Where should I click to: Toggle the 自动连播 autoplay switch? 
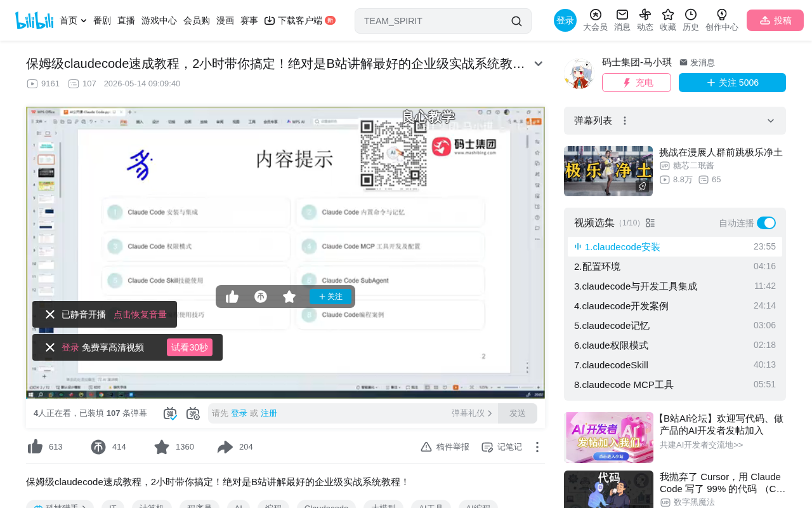(x=766, y=223)
